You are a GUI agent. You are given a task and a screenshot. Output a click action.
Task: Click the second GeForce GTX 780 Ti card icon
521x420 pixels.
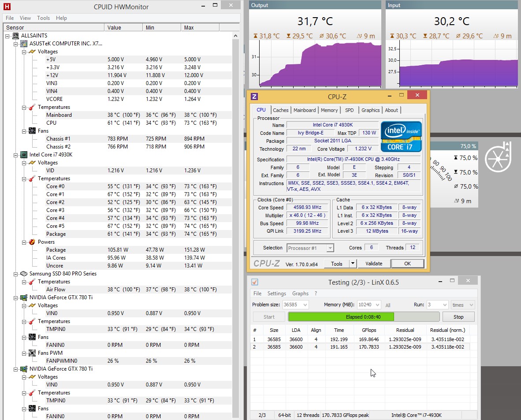click(x=24, y=369)
